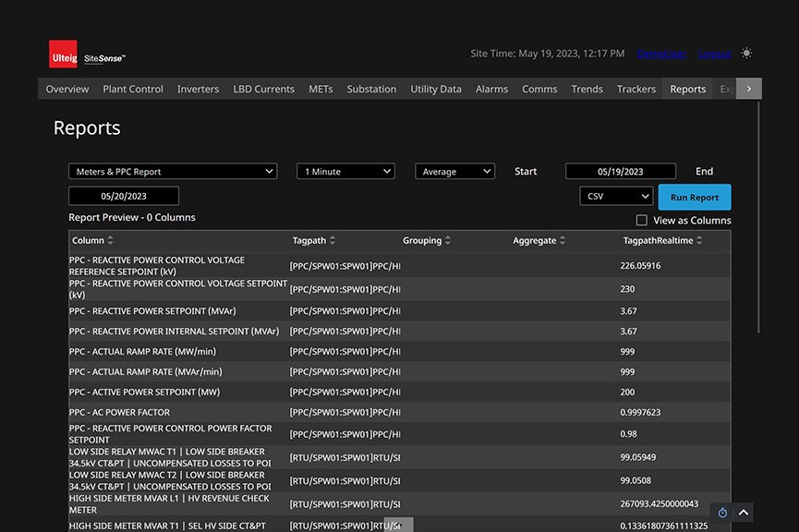Sort by the Aggregate column arrows

click(x=563, y=241)
